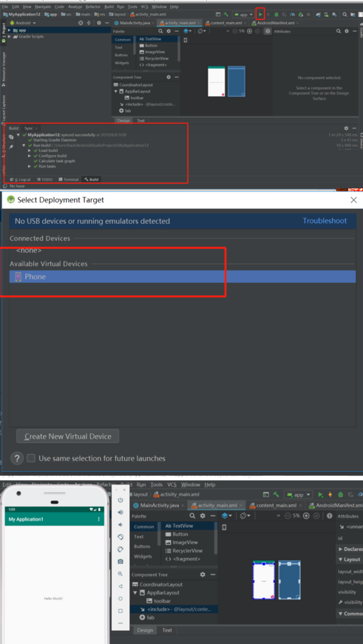Image resolution: width=363 pixels, height=644 pixels.
Task: Open the app run configuration dropdown
Action: coord(243,14)
